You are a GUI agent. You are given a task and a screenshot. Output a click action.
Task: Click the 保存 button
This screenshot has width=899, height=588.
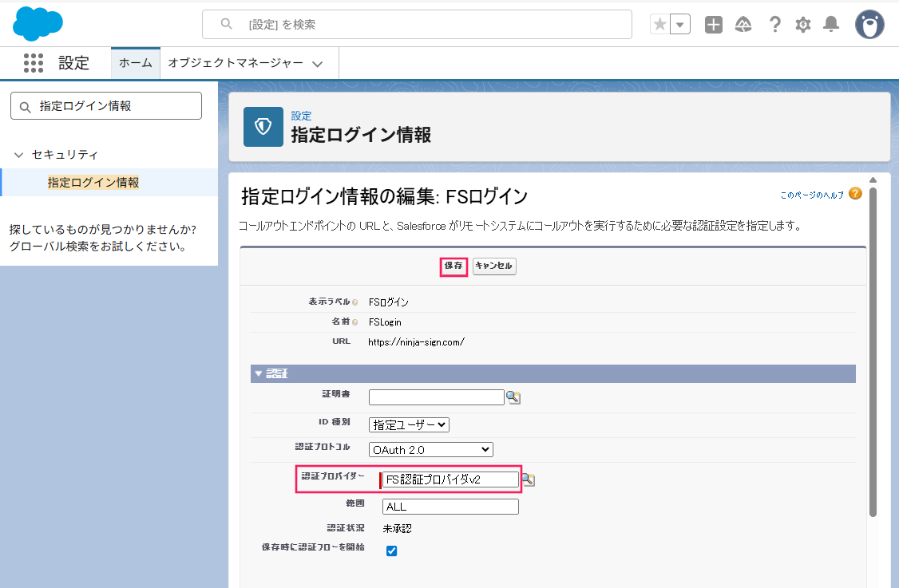(x=453, y=266)
